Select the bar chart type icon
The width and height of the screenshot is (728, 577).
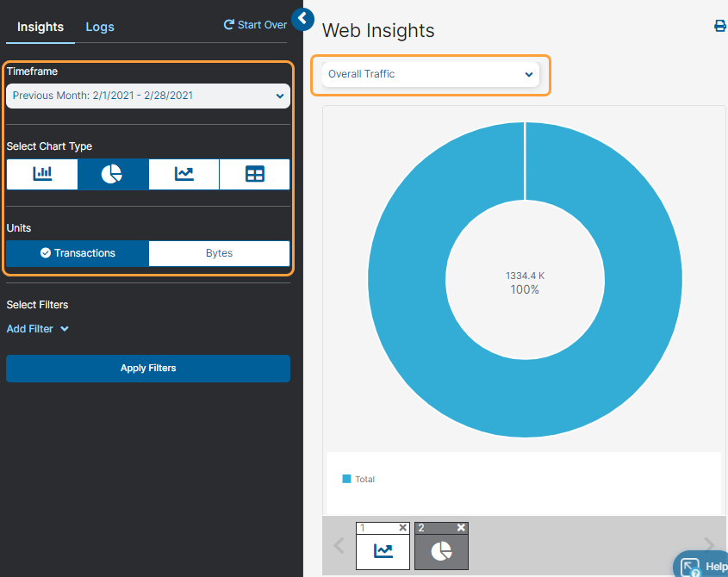(41, 174)
